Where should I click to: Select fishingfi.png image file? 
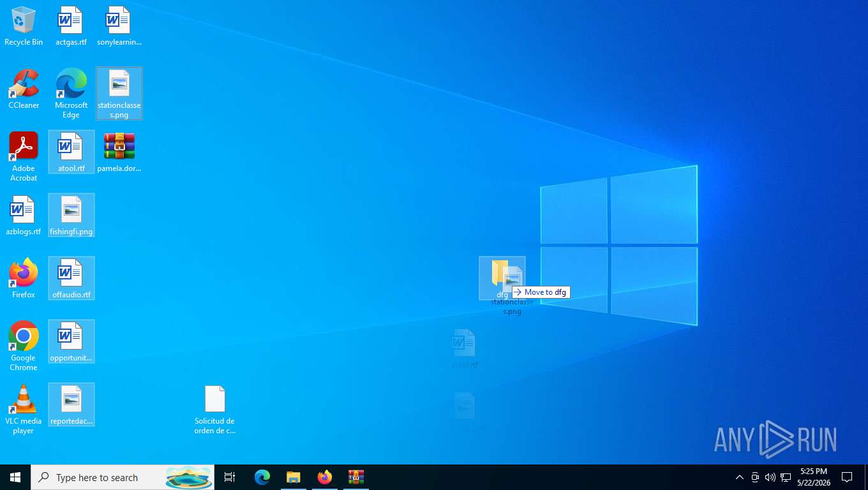pos(71,216)
